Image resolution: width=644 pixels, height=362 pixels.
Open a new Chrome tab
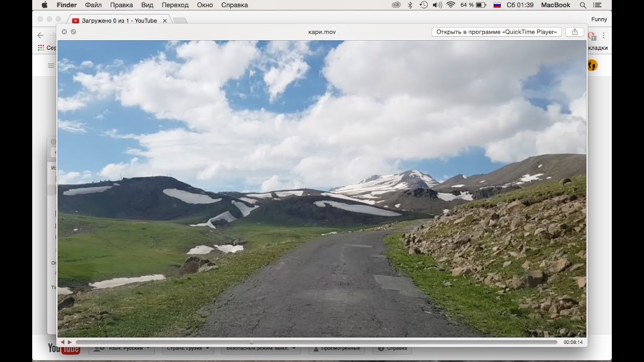[180, 21]
